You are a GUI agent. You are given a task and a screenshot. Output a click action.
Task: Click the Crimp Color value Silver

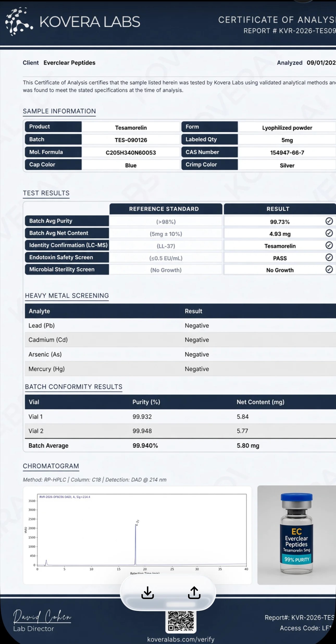(287, 165)
